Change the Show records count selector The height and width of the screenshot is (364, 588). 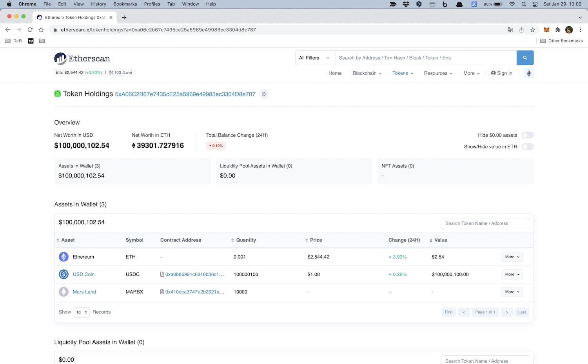(82, 312)
